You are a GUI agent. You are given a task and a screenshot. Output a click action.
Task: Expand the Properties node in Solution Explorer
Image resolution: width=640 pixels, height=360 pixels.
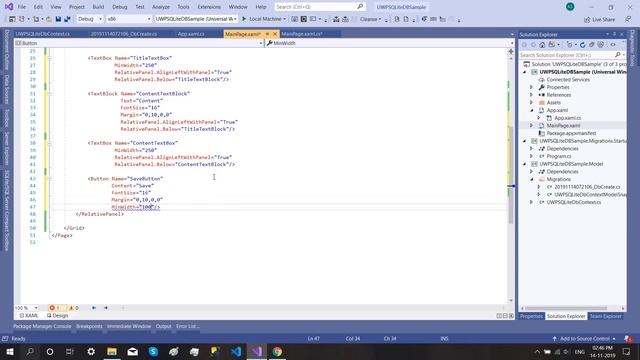531,87
